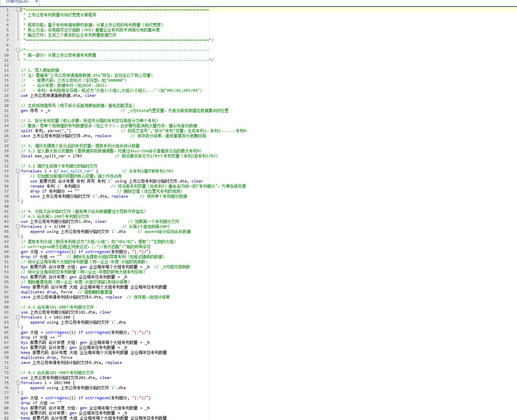The height and width of the screenshot is (420, 517).
Task: Click 'use 上市公司专利细分临时文件101.dta' line
Action: (x=66, y=312)
